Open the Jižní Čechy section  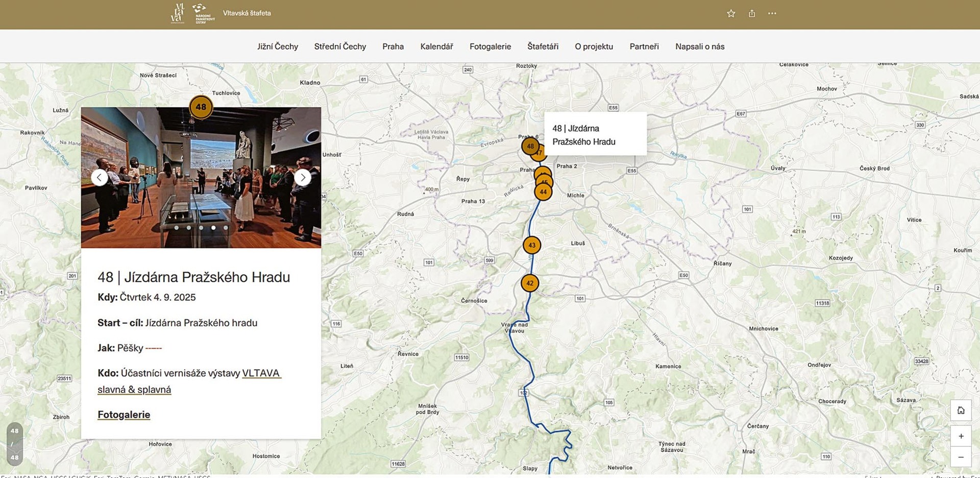point(277,46)
